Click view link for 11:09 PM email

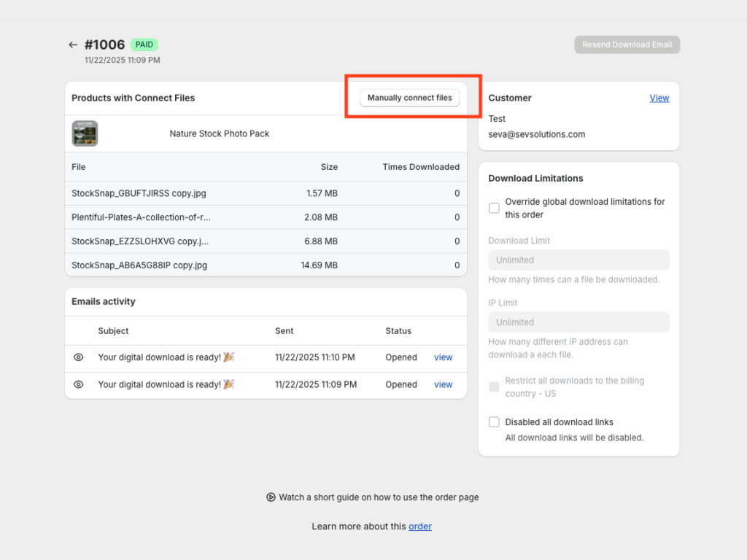point(443,384)
